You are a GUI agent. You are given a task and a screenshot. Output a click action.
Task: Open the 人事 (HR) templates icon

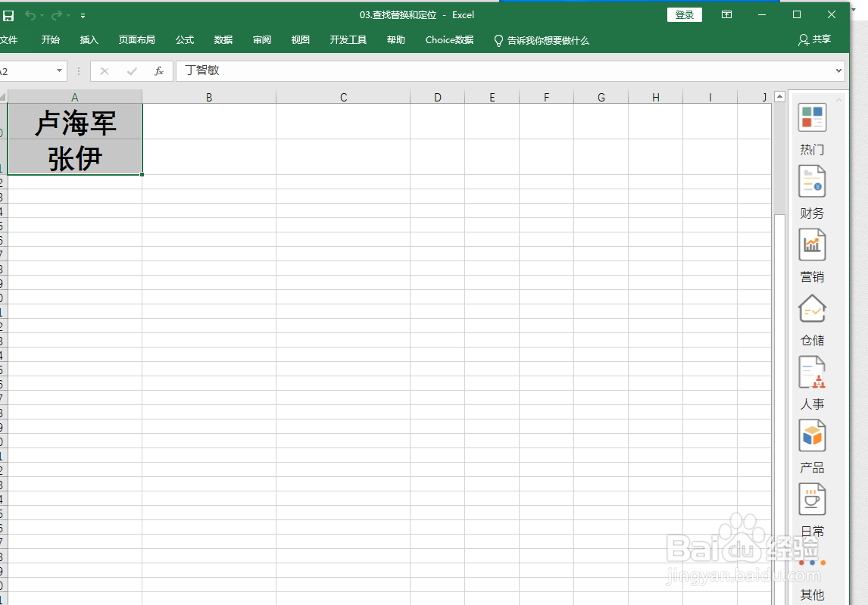(812, 372)
